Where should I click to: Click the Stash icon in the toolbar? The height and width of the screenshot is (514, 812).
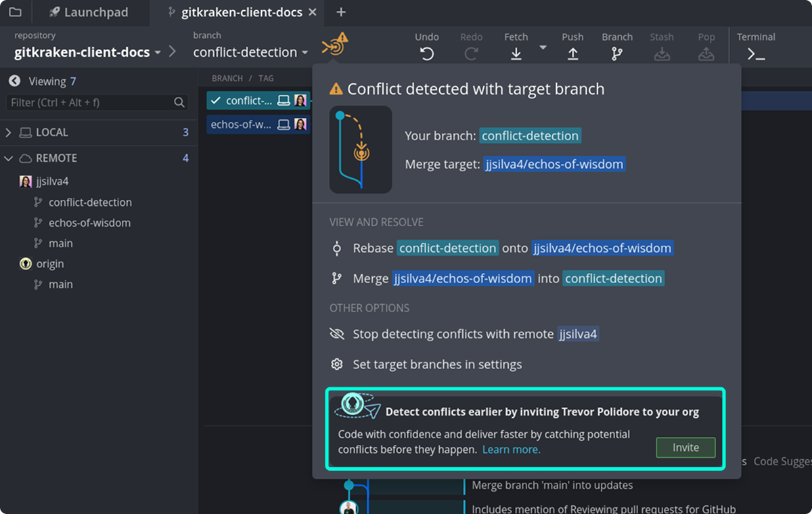(x=662, y=52)
